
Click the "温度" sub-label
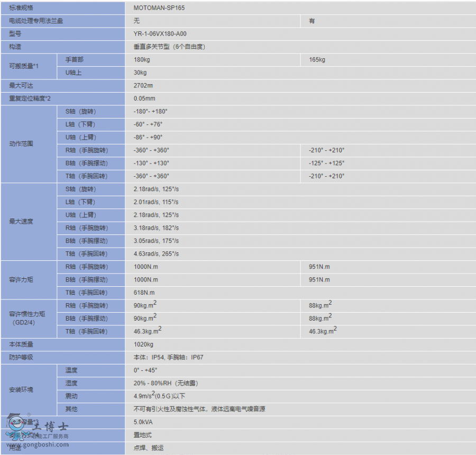[71, 370]
